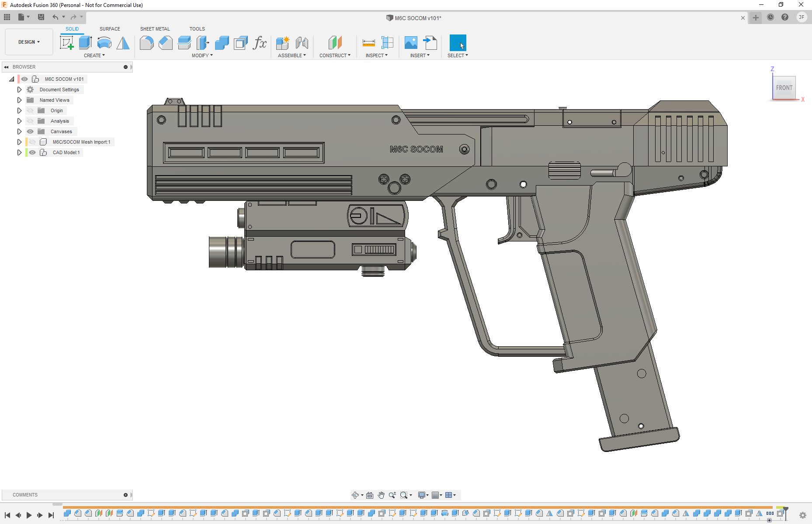812x524 pixels.
Task: Hide the CAD Model:1 component
Action: (32, 152)
